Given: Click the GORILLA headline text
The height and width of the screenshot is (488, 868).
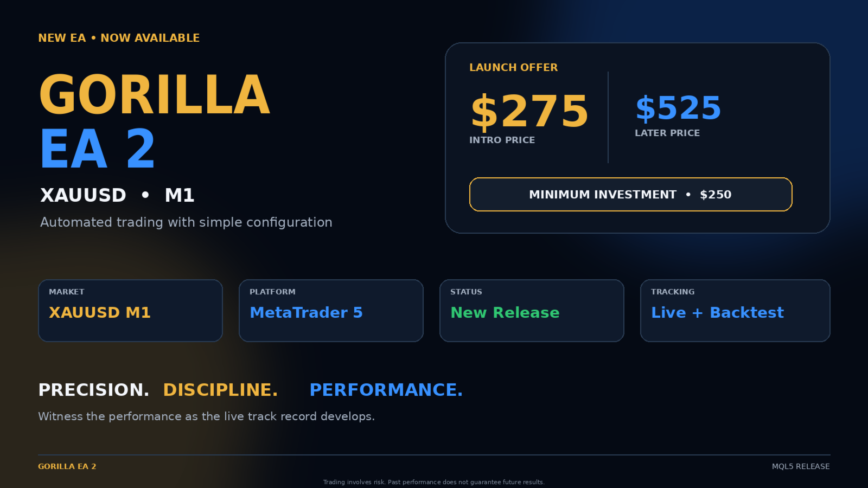Looking at the screenshot, I should (x=155, y=95).
